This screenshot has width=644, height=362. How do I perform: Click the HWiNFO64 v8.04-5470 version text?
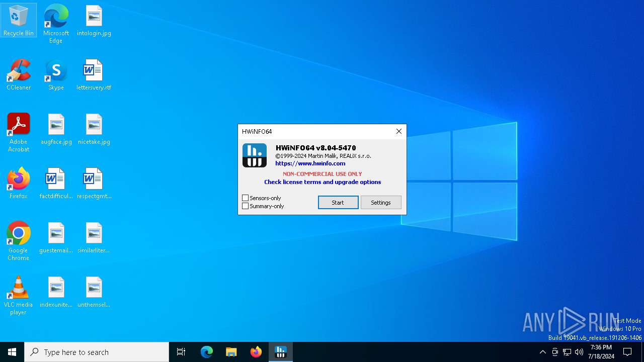click(316, 148)
